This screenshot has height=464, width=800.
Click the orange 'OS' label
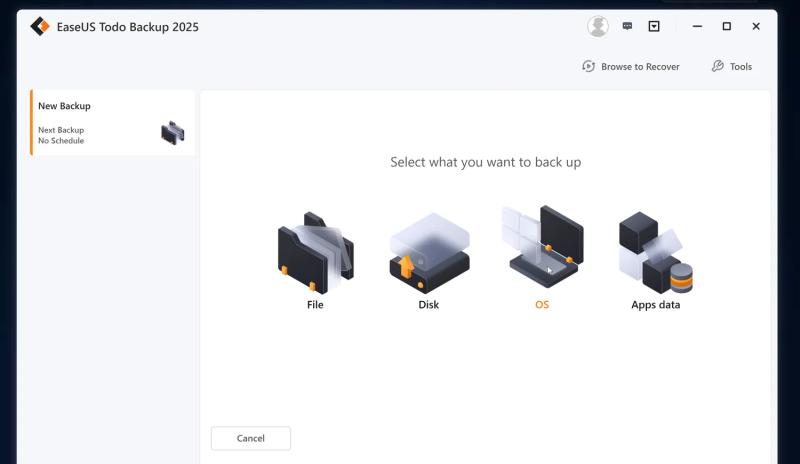[542, 305]
